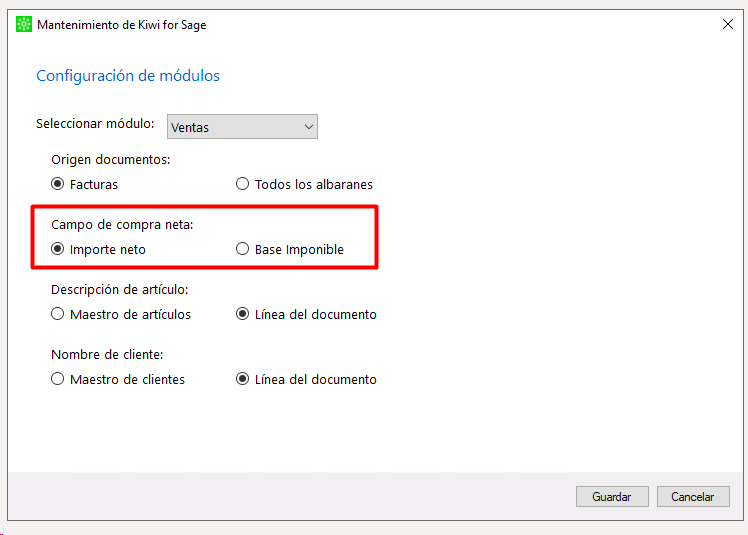Expand the Ventas combo box arrow
This screenshot has width=748, height=535.
[309, 127]
